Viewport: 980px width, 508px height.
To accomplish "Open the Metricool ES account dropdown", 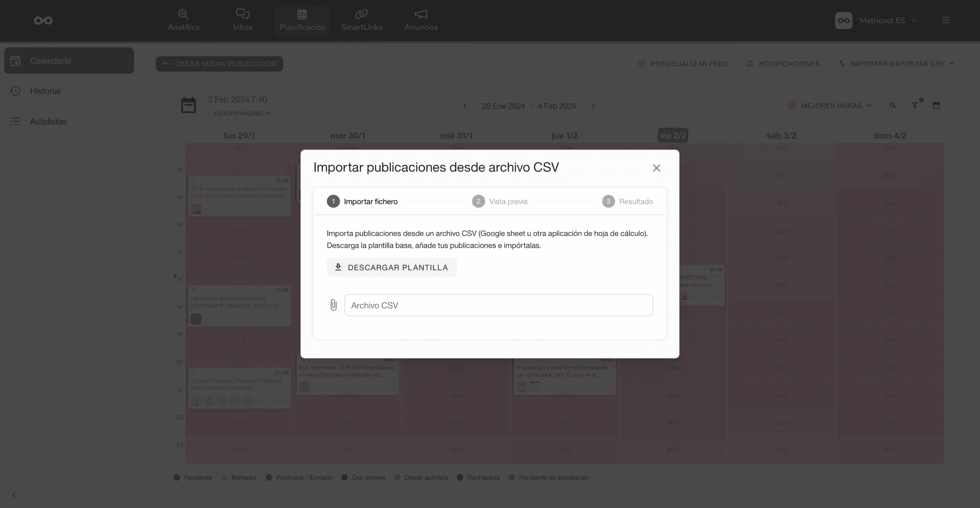I will pos(877,20).
